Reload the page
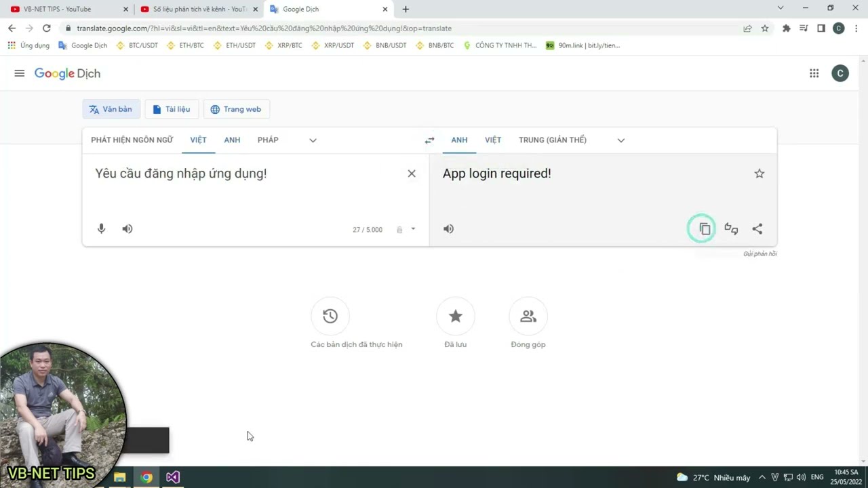Image resolution: width=868 pixels, height=488 pixels. 46,28
